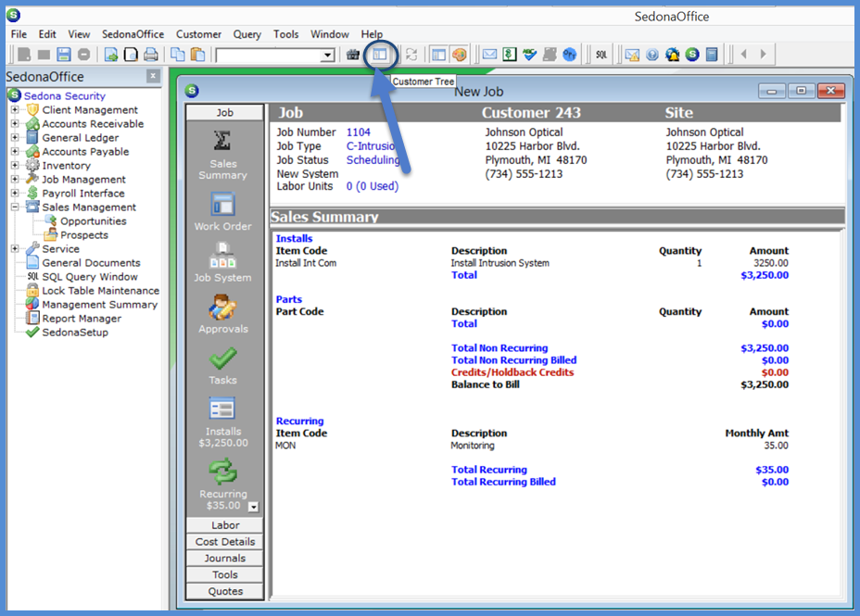Open the Quotes section button
860x616 pixels.
pos(225,591)
